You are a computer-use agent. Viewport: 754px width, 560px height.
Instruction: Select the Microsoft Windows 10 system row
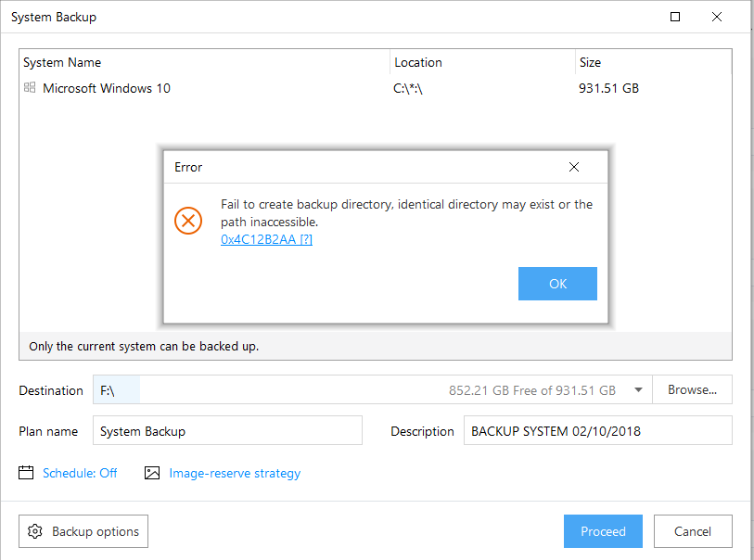tap(375, 88)
